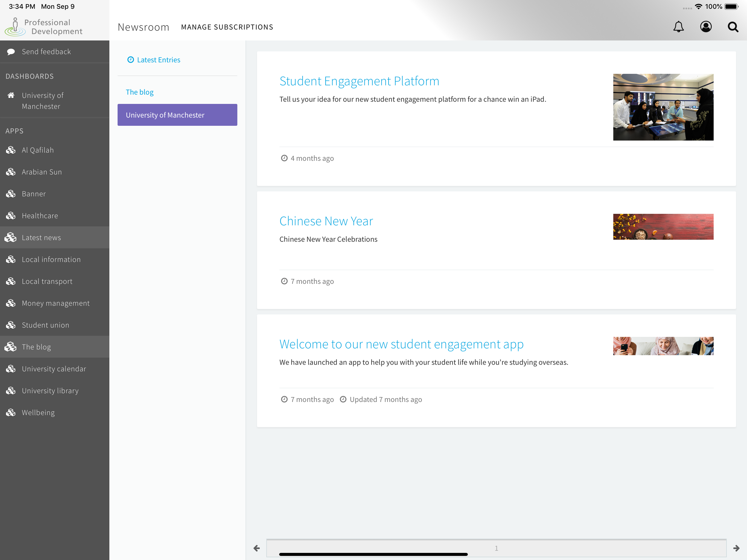
Task: Click The blog label in sidebar apps
Action: [x=36, y=347]
